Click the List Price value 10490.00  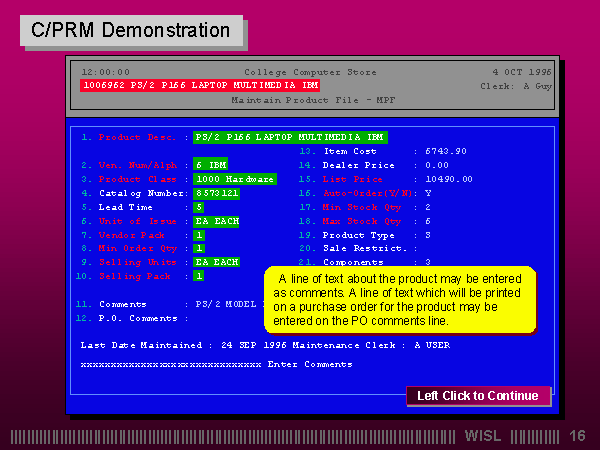448,178
